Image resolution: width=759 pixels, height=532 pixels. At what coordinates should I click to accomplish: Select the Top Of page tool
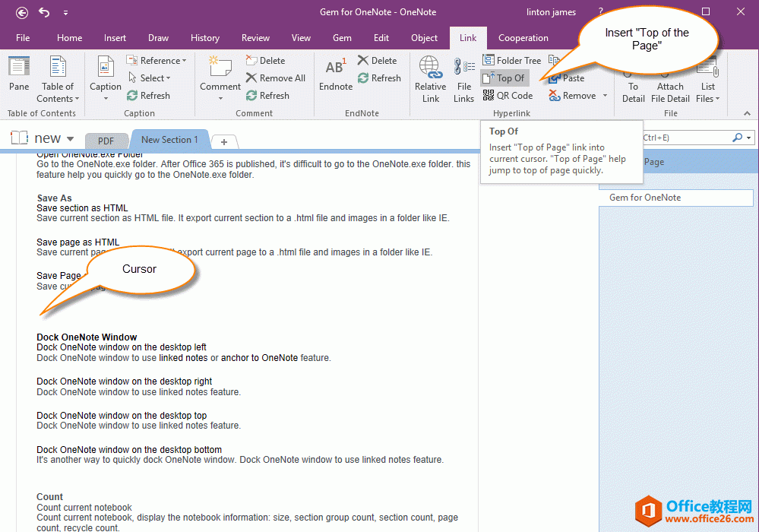tap(504, 78)
